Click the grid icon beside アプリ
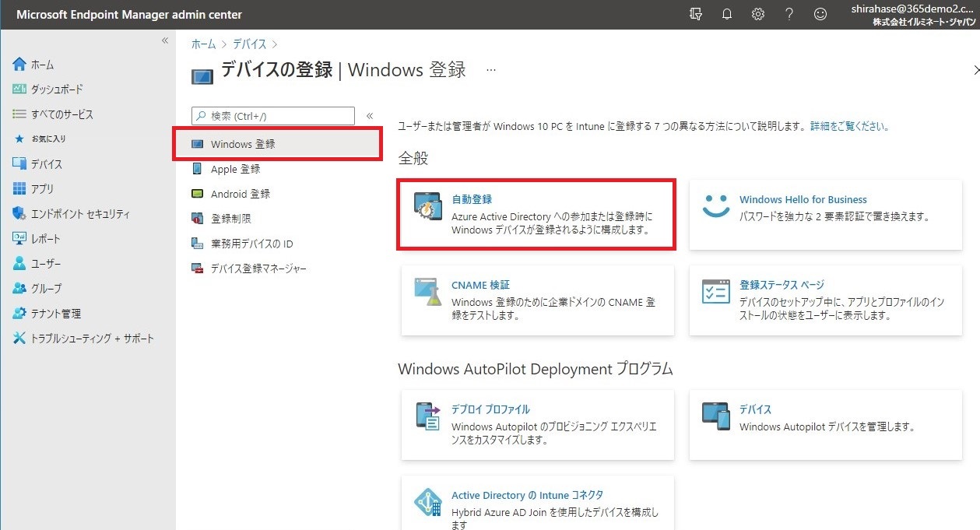This screenshot has width=980, height=530. click(x=19, y=189)
